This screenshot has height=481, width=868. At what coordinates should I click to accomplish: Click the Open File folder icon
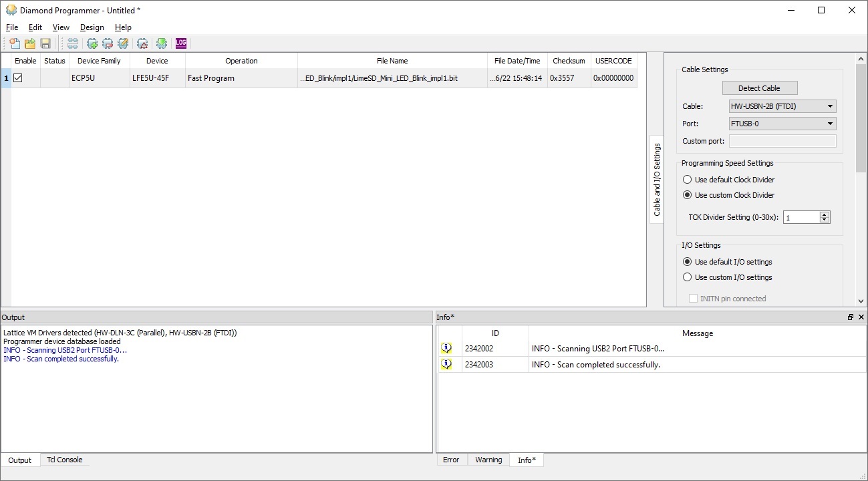[x=30, y=43]
